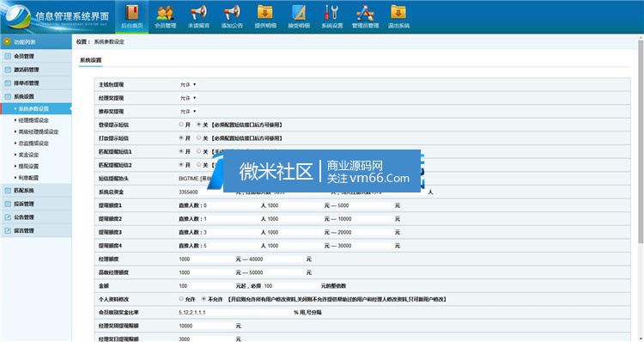
Task: Select 总监推成设定 in sidebar submenu
Action: [33, 143]
